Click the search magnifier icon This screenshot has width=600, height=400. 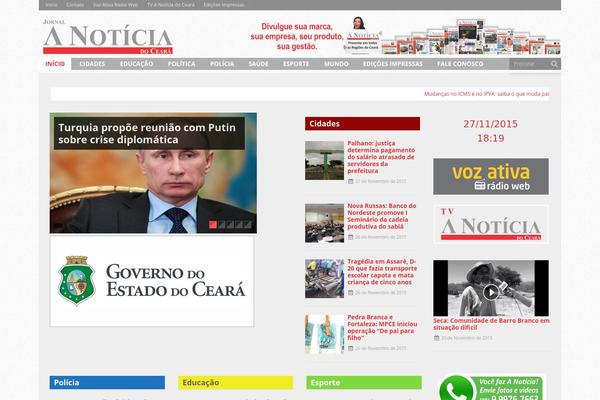554,64
